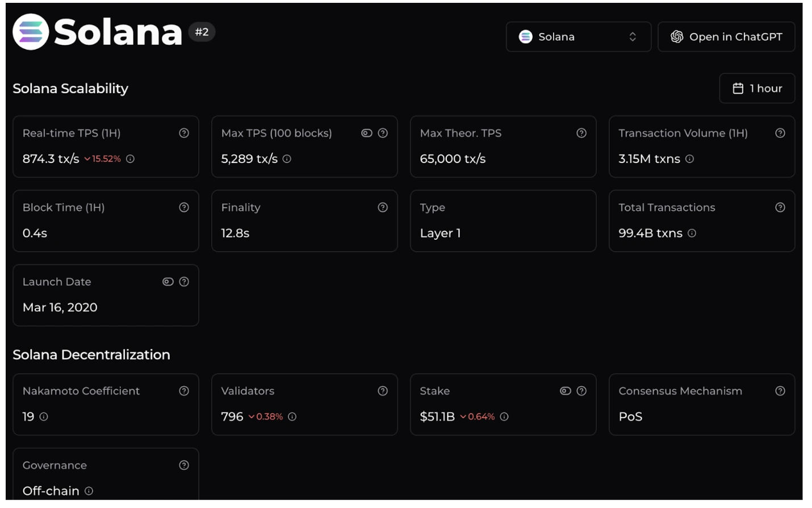Click info icon beside Validators 0.38% change
The height and width of the screenshot is (508, 812).
[x=292, y=417]
